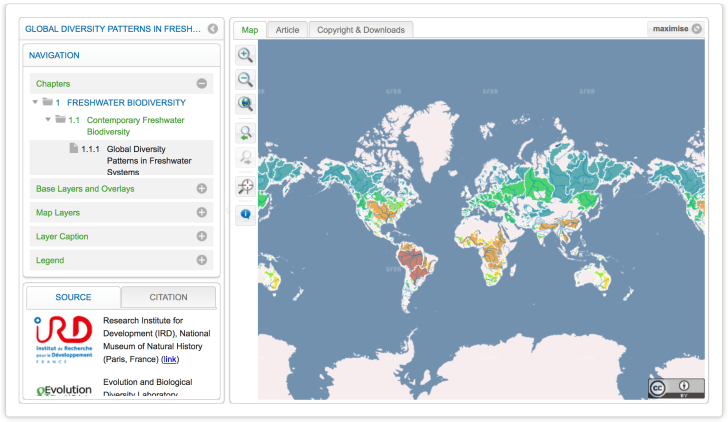The width and height of the screenshot is (728, 422).
Task: Click the Congo basin in Africa
Action: click(492, 257)
